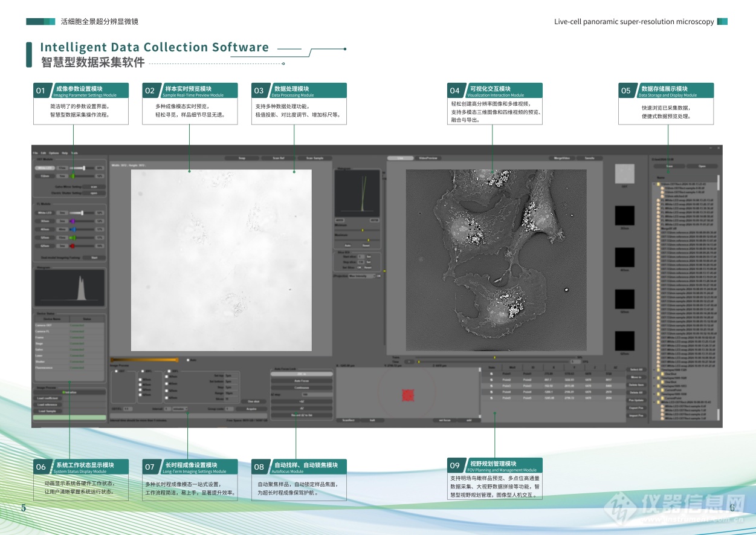Enable the Auto checkbox under preview
The height and width of the screenshot is (535, 756).
point(188,360)
